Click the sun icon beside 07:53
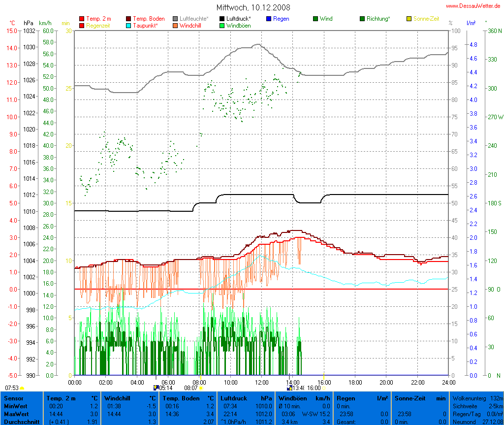The height and width of the screenshot is (425, 504). (x=22, y=388)
